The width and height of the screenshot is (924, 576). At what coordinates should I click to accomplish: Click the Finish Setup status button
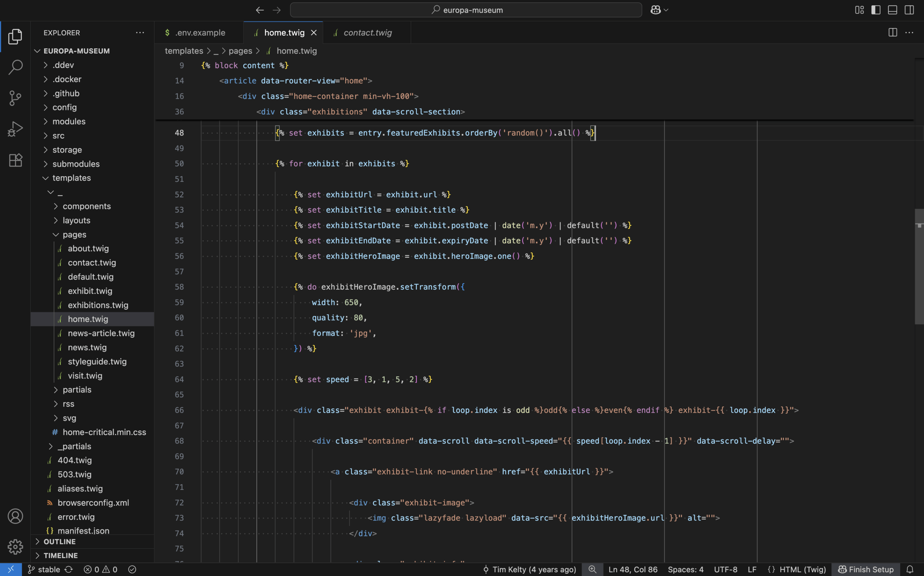tap(866, 569)
